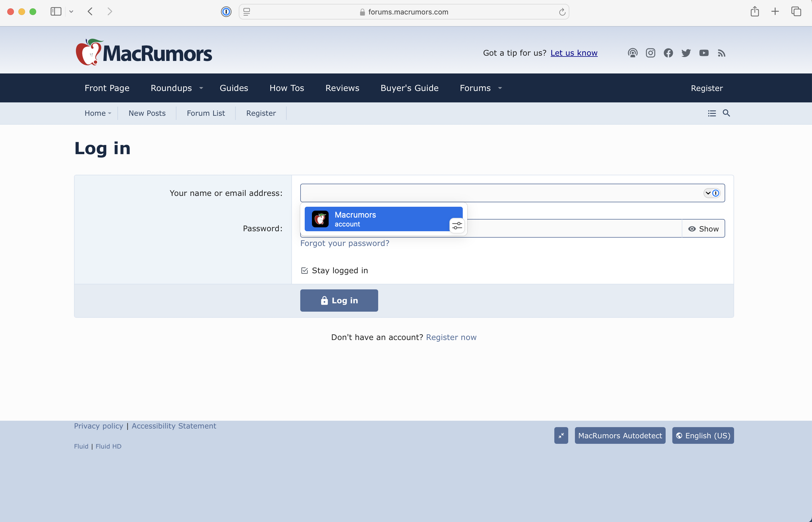Click the Twitter bird icon
The image size is (812, 522).
[x=686, y=53]
